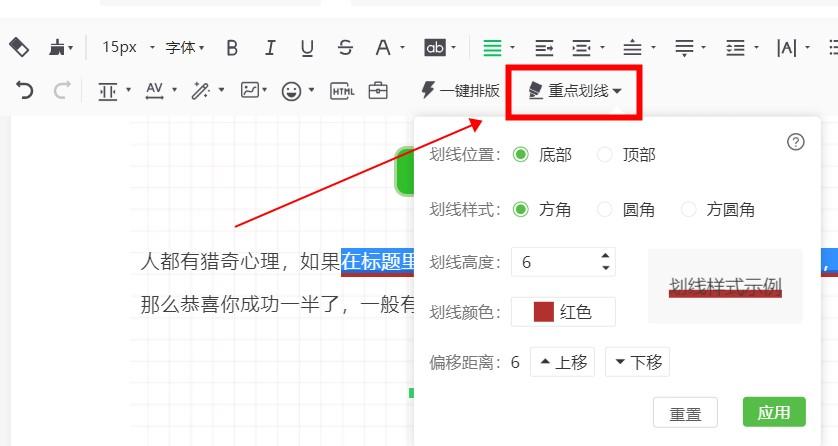Open the HTML source code view
Viewport: 838px width, 446px height.
click(343, 91)
